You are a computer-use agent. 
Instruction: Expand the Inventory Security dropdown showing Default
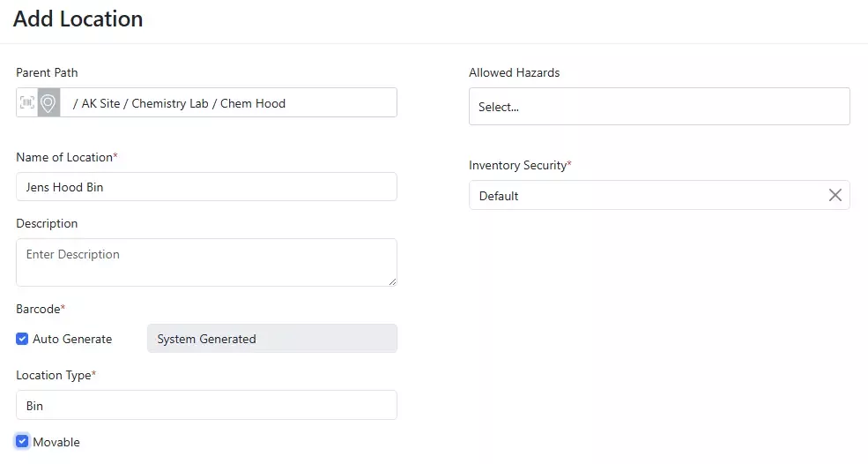tap(643, 196)
